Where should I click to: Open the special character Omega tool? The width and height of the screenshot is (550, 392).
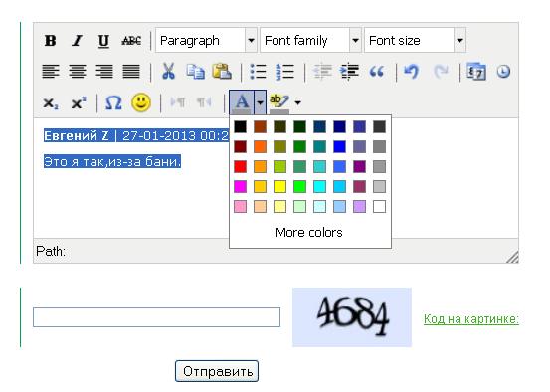click(x=113, y=102)
